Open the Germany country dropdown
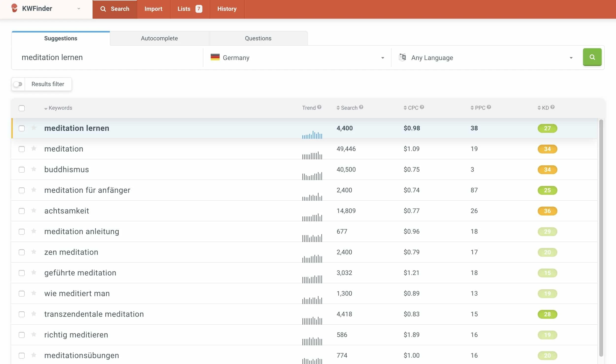 pyautogui.click(x=382, y=58)
